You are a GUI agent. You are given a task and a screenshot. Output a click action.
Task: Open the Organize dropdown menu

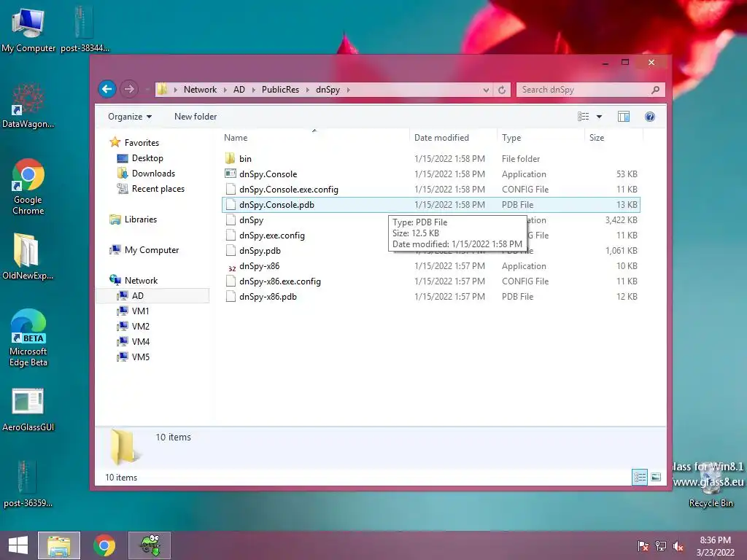click(x=130, y=117)
